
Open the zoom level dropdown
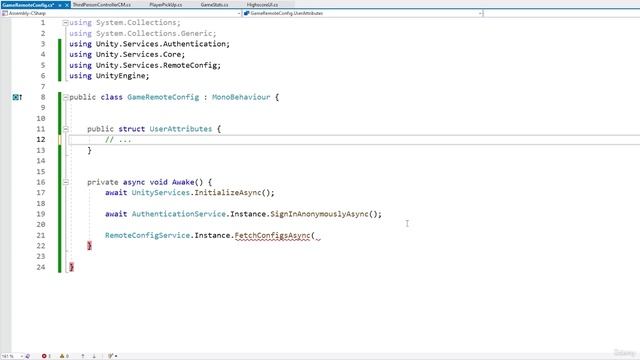point(21,356)
